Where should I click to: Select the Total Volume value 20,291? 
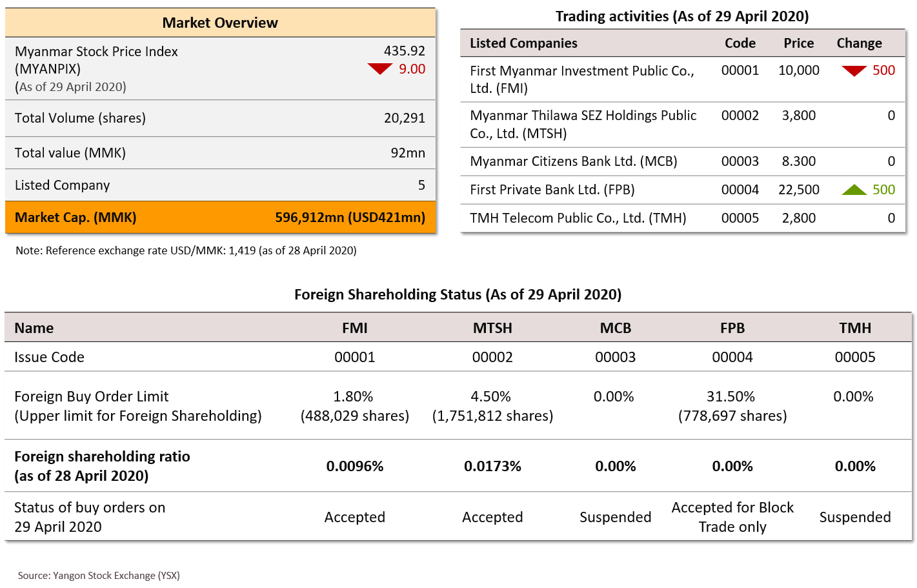pyautogui.click(x=404, y=118)
